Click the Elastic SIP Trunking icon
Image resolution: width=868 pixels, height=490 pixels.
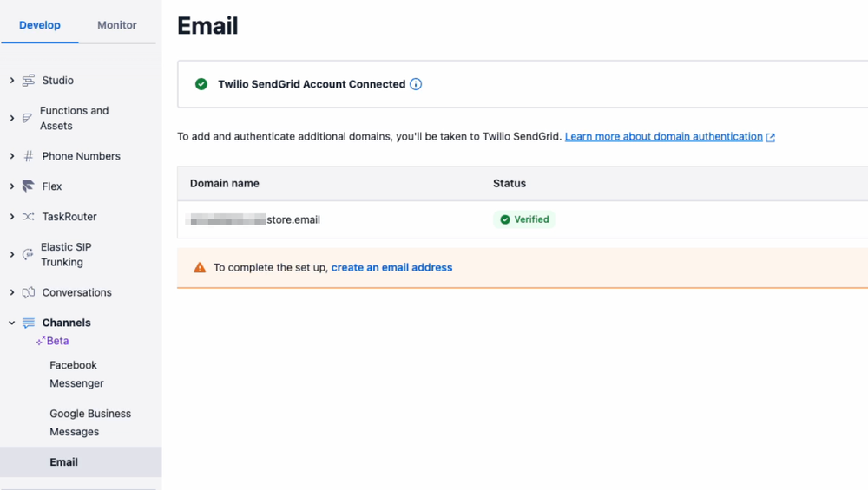click(28, 255)
